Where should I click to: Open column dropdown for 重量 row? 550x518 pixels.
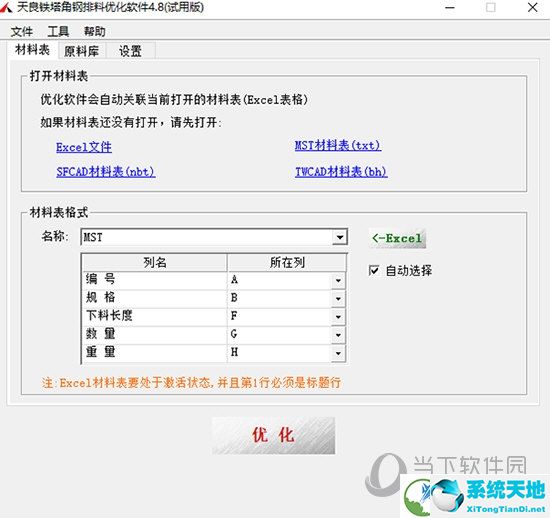(338, 353)
